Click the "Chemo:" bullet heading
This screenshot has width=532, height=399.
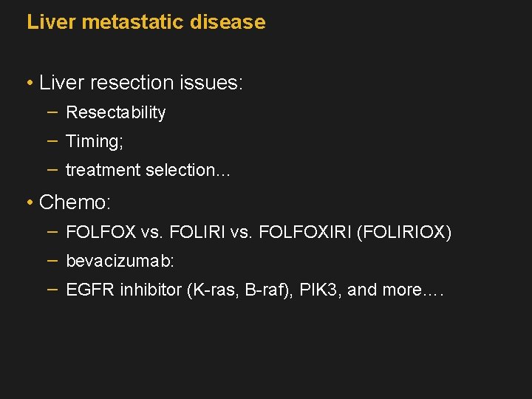pyautogui.click(x=75, y=202)
